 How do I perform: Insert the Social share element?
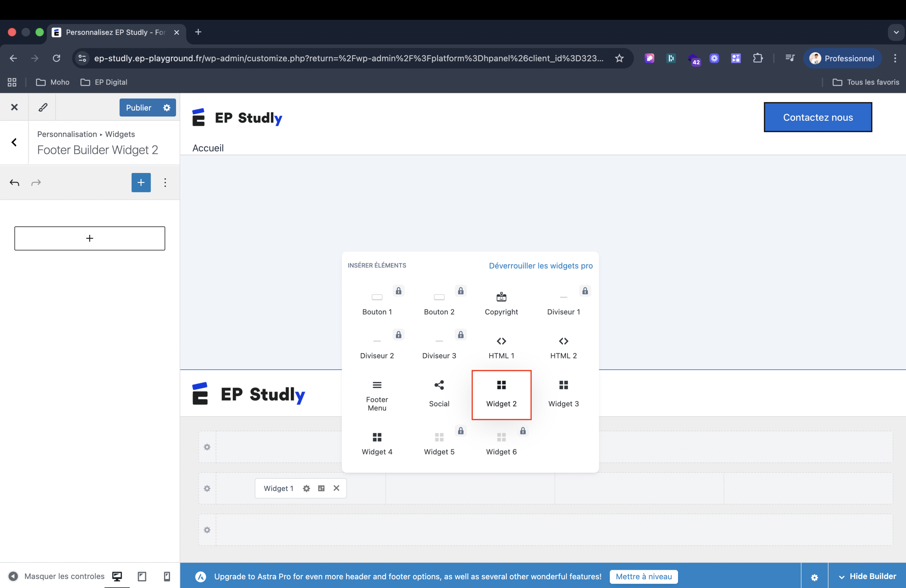(439, 394)
